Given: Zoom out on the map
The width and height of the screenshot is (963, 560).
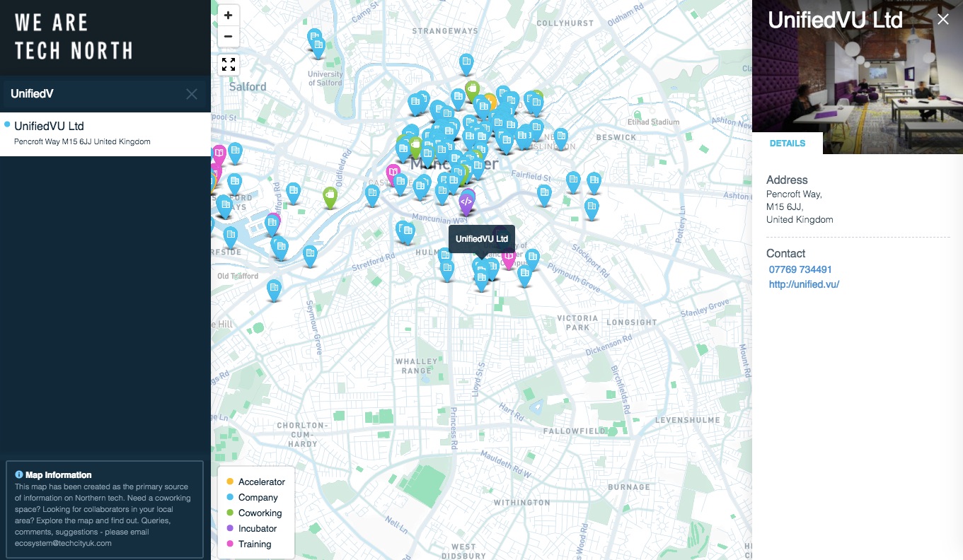Looking at the screenshot, I should click(228, 37).
